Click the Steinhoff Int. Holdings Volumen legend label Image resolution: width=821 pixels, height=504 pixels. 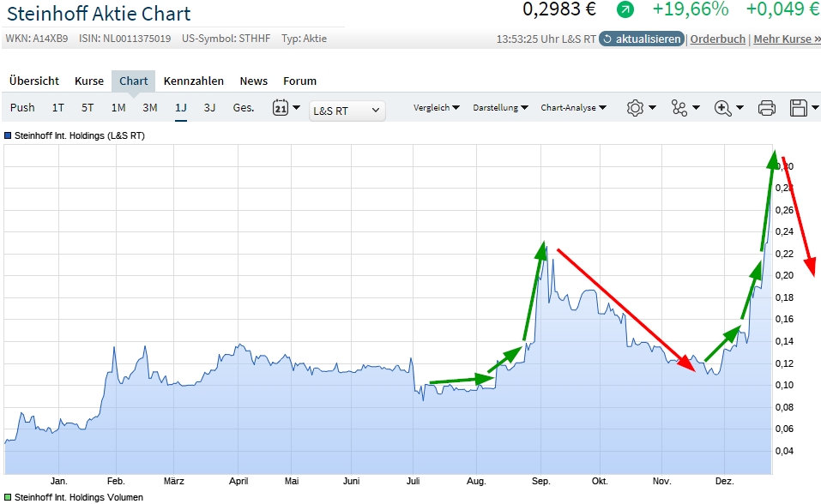pyautogui.click(x=79, y=497)
